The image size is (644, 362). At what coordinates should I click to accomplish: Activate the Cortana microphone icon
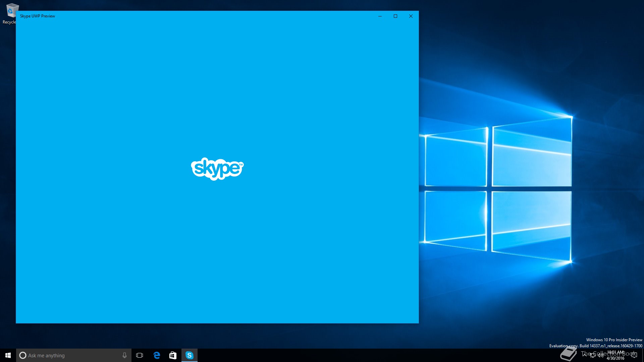pos(124,355)
